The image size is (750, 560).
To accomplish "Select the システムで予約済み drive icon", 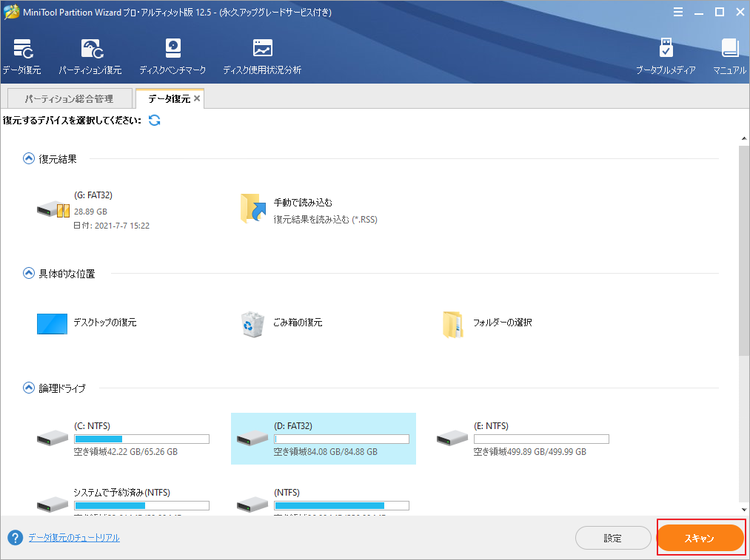I will tap(53, 505).
